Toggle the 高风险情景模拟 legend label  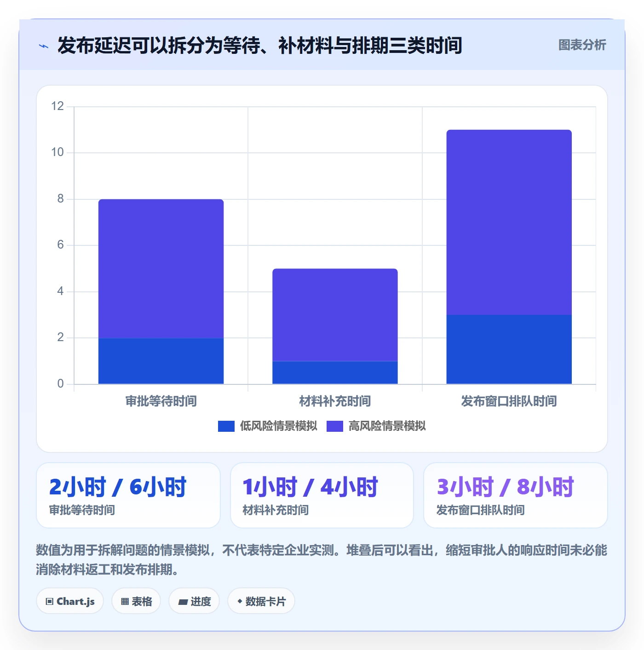[x=387, y=426]
